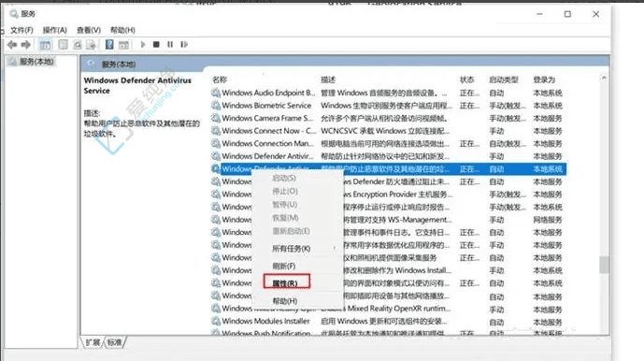
Task: Click the services list vertical scrollbar thumb
Action: pyautogui.click(x=604, y=265)
